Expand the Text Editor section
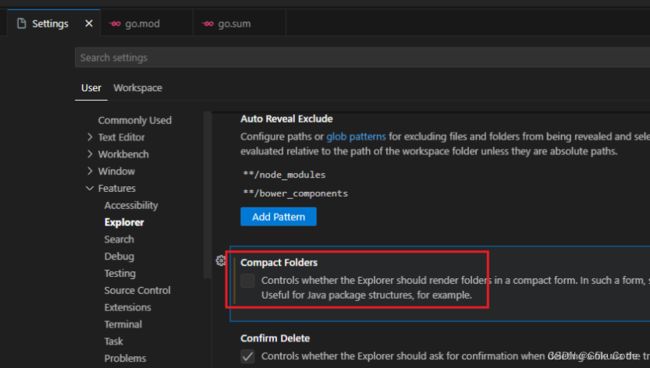 click(90, 137)
